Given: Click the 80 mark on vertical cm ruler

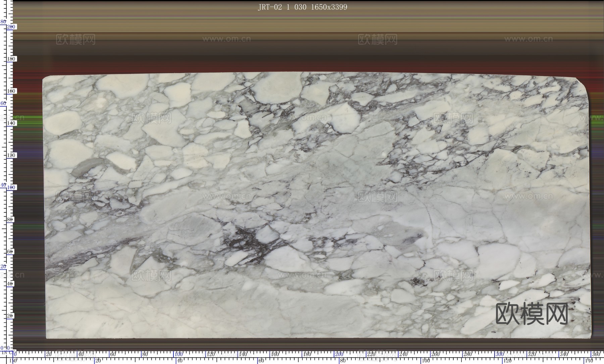Looking at the screenshot, I should (x=10, y=219).
